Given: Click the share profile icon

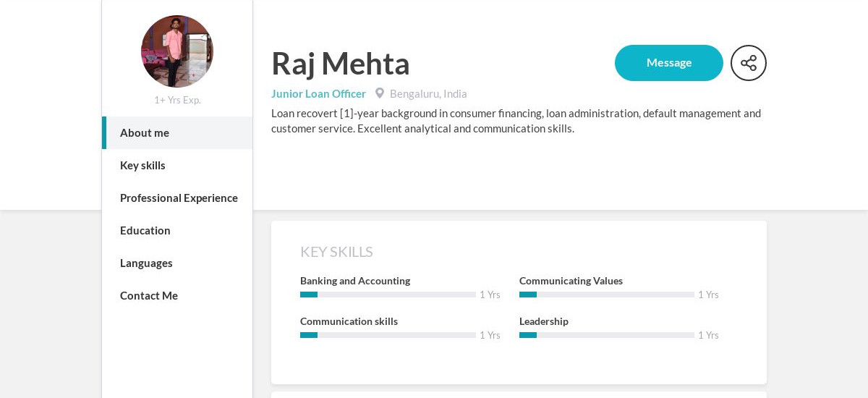Looking at the screenshot, I should coord(749,63).
